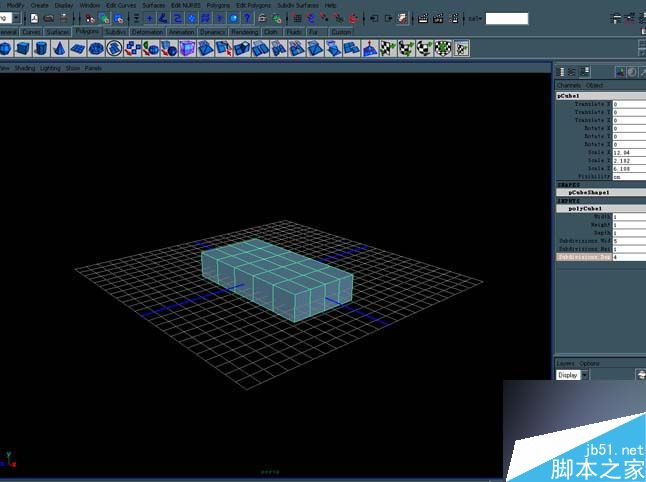Select the pCube1 object name row
Image resolution: width=646 pixels, height=482 pixels.
pyautogui.click(x=601, y=96)
